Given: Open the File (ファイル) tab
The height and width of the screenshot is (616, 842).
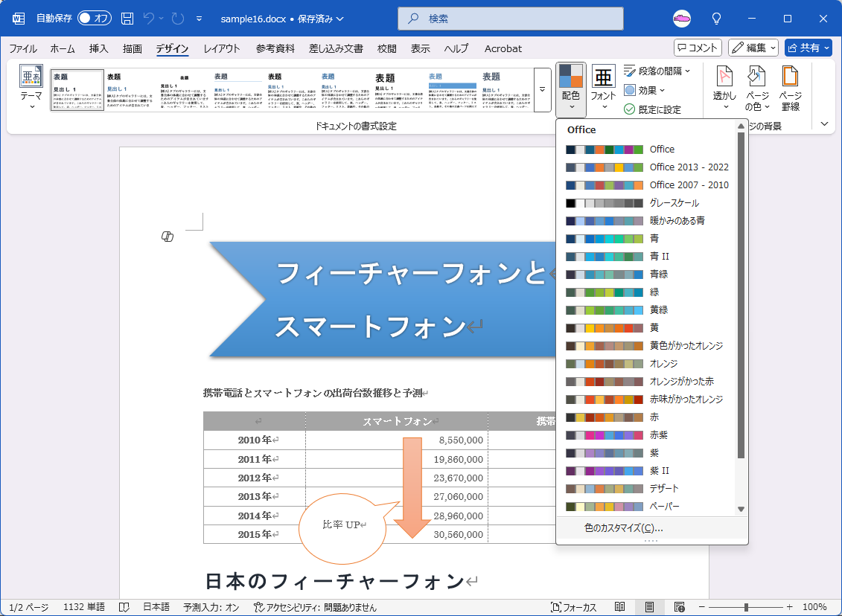Looking at the screenshot, I should (23, 49).
